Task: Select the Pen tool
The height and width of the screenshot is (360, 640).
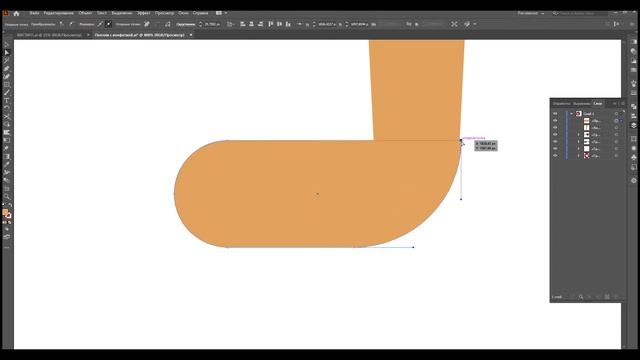Action: click(x=7, y=69)
